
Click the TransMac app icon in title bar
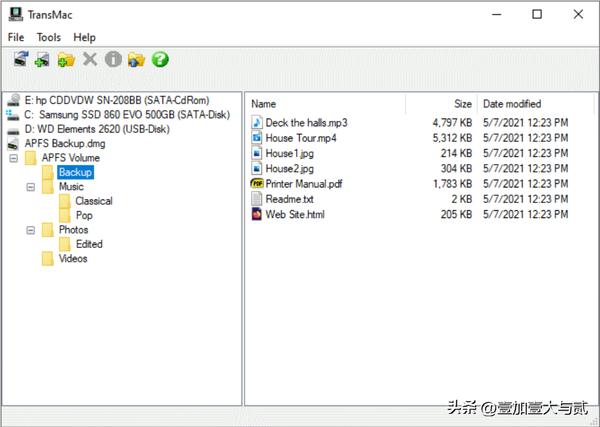pos(16,14)
